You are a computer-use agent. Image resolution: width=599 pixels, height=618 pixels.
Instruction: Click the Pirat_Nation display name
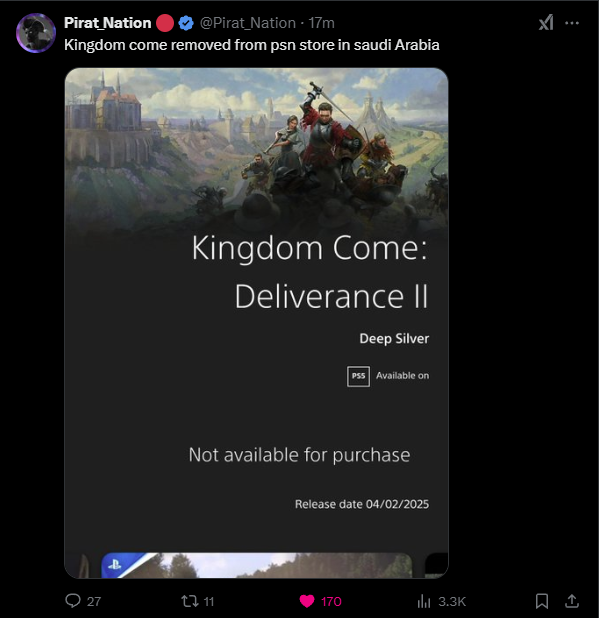click(x=108, y=23)
